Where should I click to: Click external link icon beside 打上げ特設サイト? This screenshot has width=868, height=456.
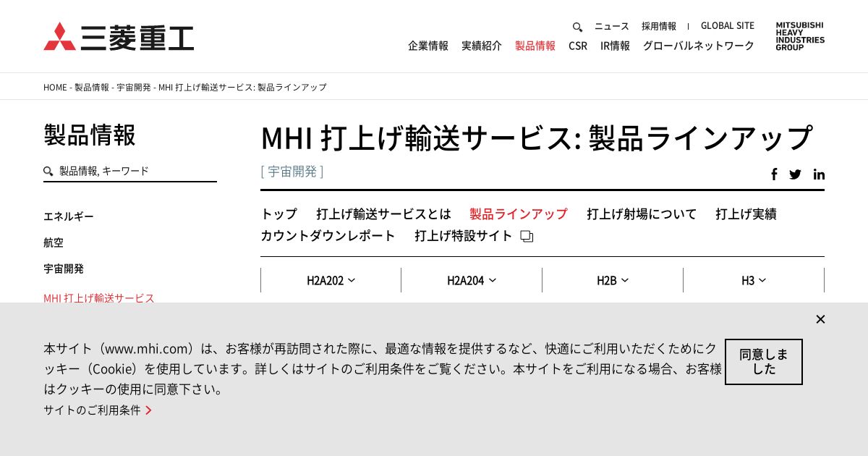[527, 237]
